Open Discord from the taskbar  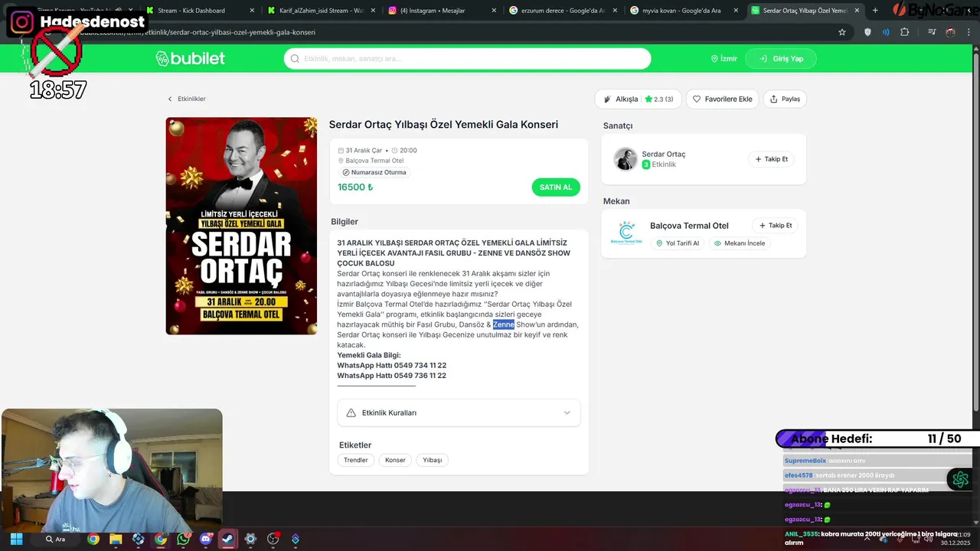coord(205,539)
